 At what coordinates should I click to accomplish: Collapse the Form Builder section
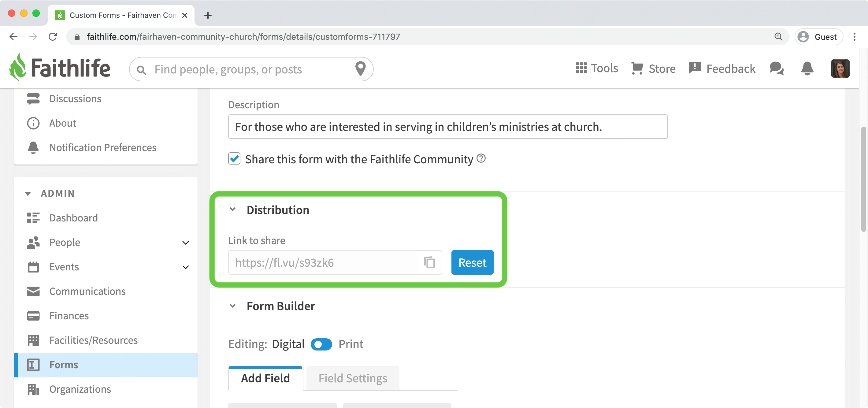tap(232, 306)
